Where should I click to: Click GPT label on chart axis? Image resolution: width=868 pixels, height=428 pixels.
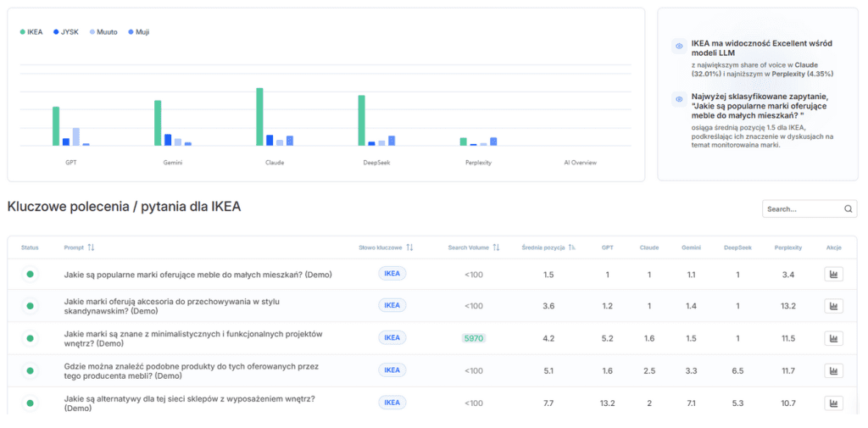click(x=70, y=163)
